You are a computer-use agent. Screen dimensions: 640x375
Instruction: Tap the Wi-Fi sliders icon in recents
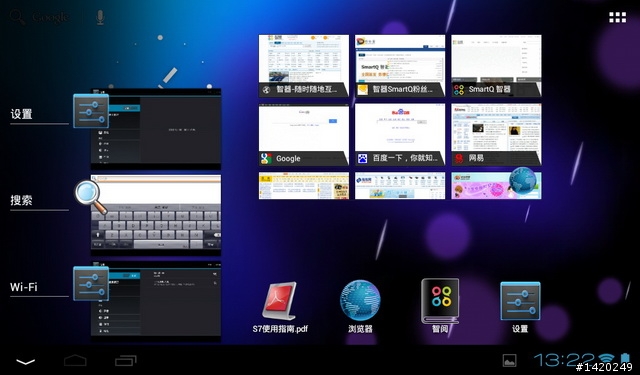pos(91,284)
